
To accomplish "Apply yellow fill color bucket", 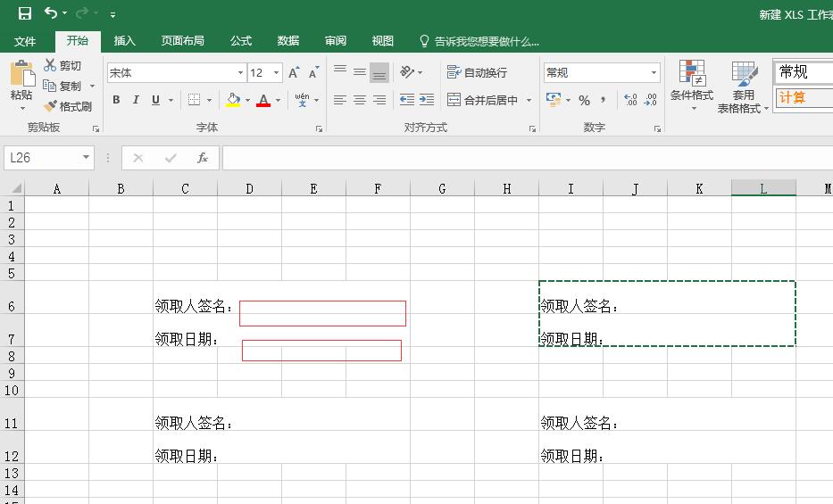I will (233, 100).
